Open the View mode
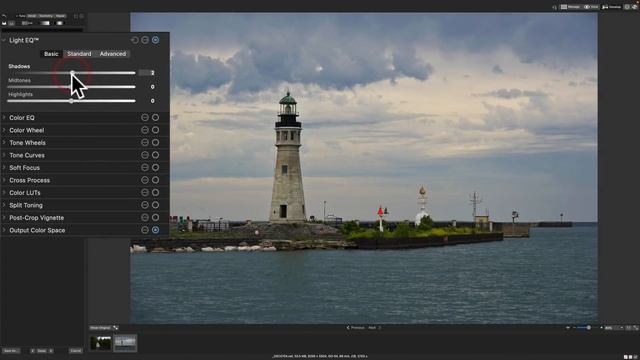This screenshot has width=640, height=360. tap(591, 7)
